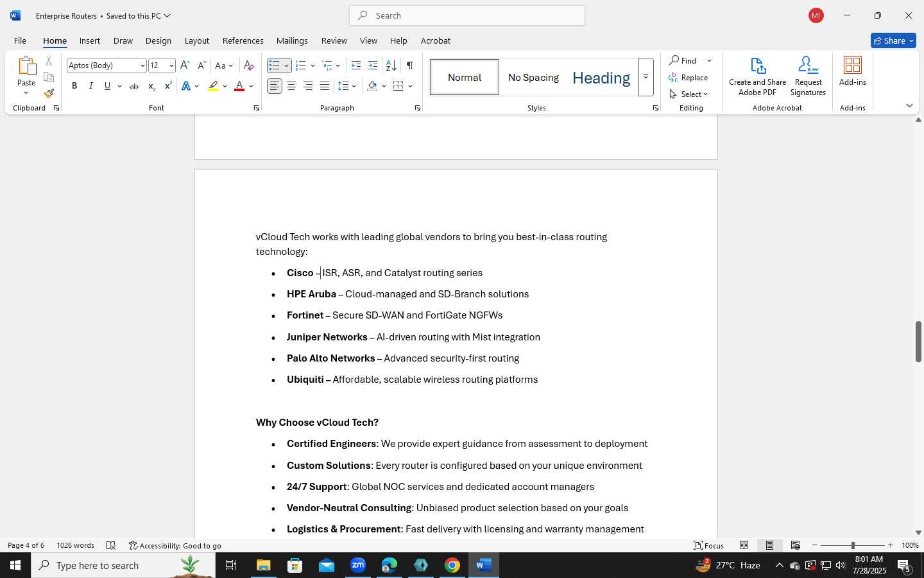Click the Find magnifier button

point(683,60)
